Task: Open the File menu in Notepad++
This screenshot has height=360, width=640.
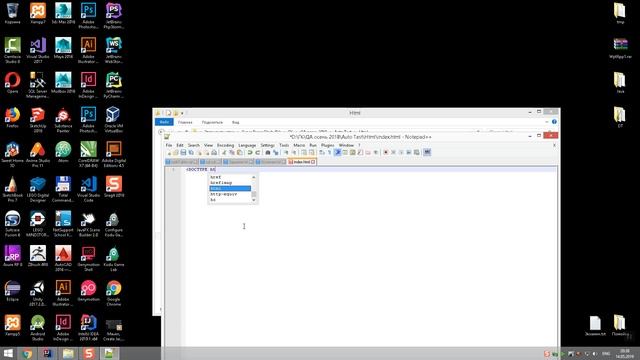Action: coord(169,145)
